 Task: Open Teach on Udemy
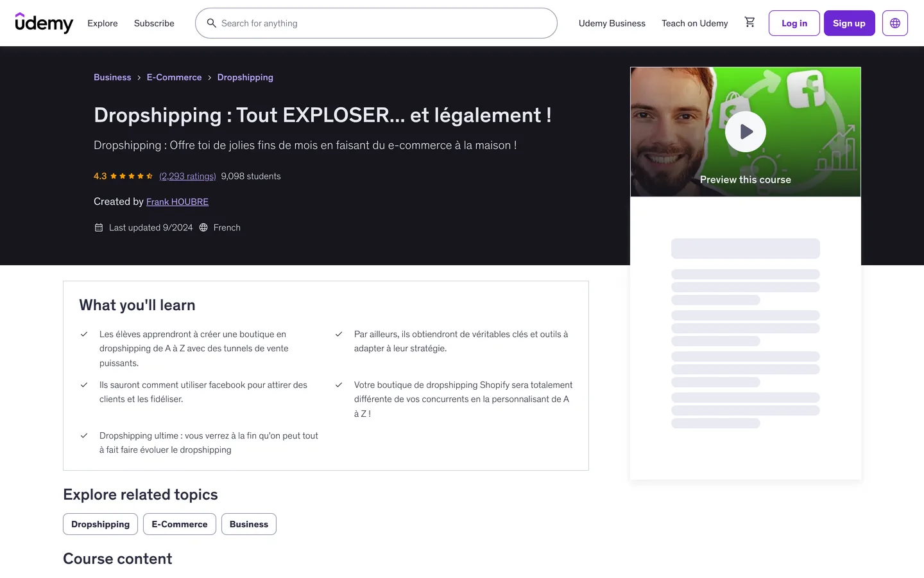[695, 23]
